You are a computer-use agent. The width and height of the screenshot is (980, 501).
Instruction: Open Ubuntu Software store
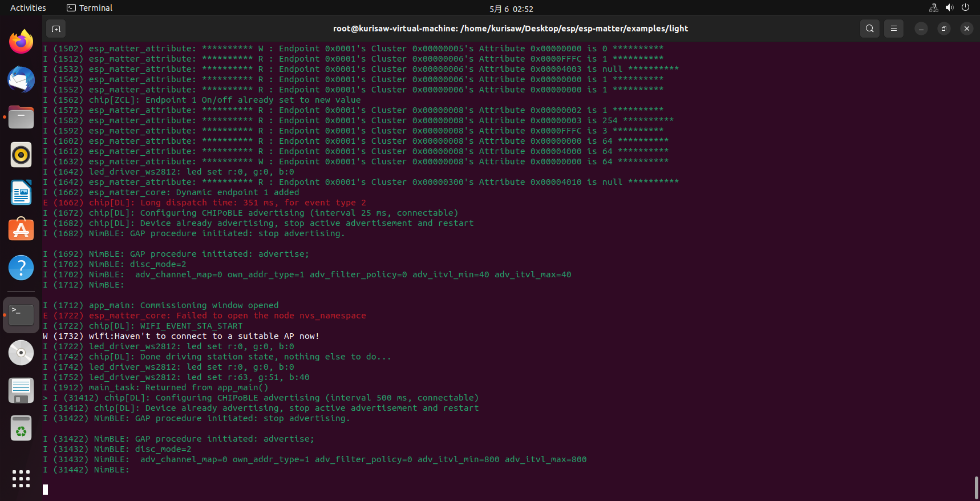tap(21, 230)
